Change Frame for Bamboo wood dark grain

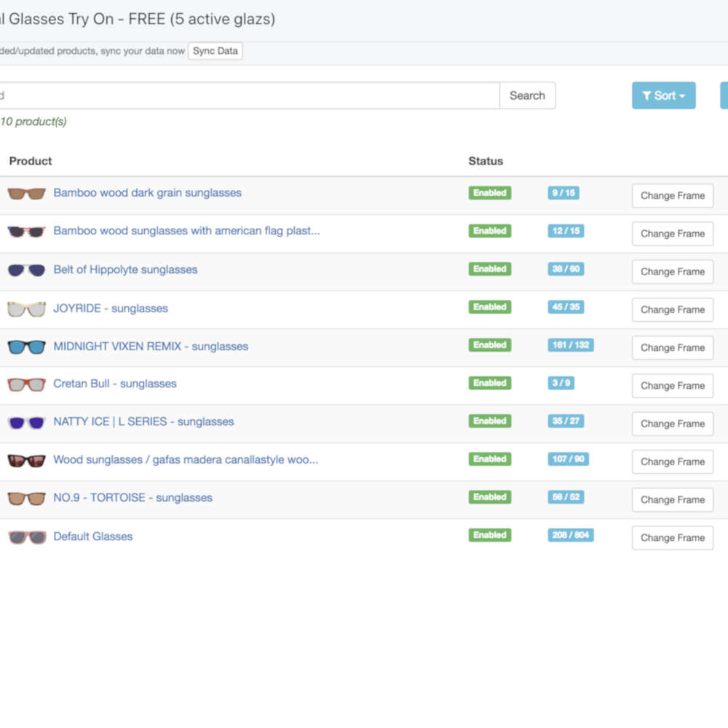(x=672, y=195)
